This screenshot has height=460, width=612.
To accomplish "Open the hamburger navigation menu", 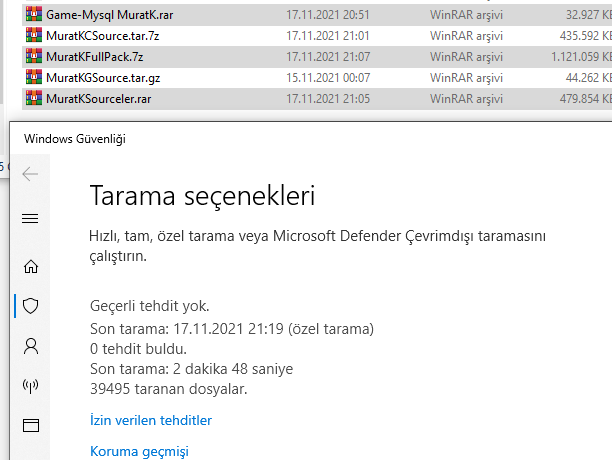I will pos(30,218).
